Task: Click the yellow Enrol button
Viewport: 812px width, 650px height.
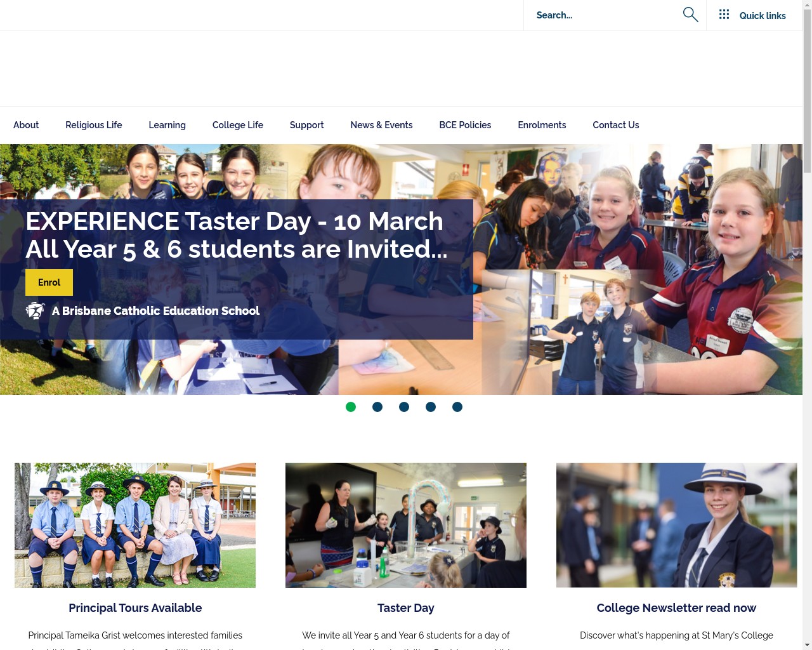Action: 49,282
